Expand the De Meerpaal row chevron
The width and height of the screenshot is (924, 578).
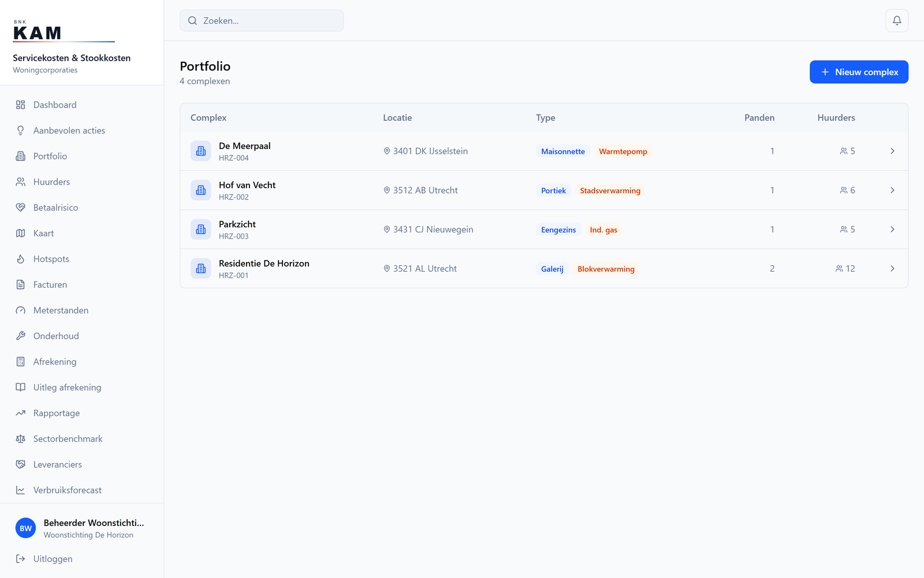pos(892,151)
